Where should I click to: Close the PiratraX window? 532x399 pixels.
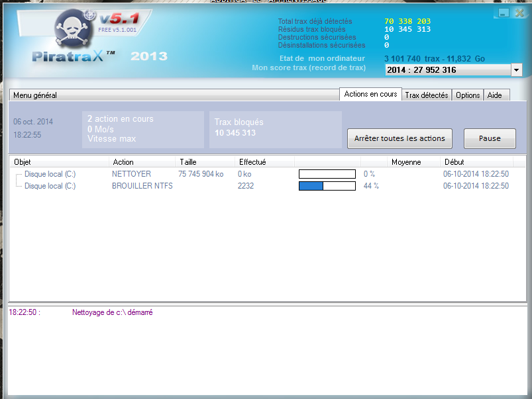tap(519, 13)
